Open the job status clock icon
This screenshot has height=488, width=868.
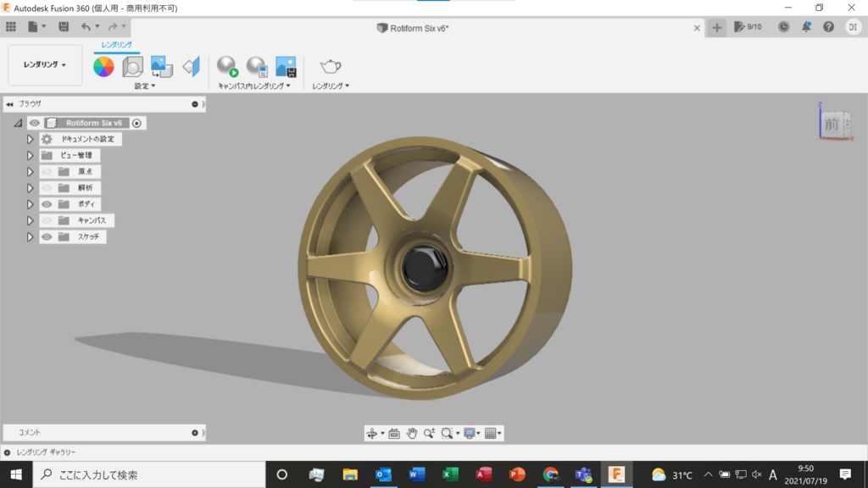coord(783,26)
